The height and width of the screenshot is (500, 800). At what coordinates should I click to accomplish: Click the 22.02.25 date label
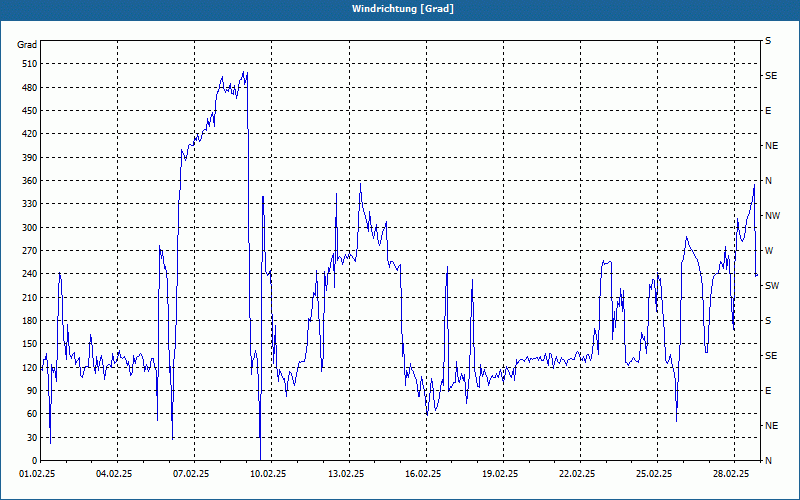577,474
